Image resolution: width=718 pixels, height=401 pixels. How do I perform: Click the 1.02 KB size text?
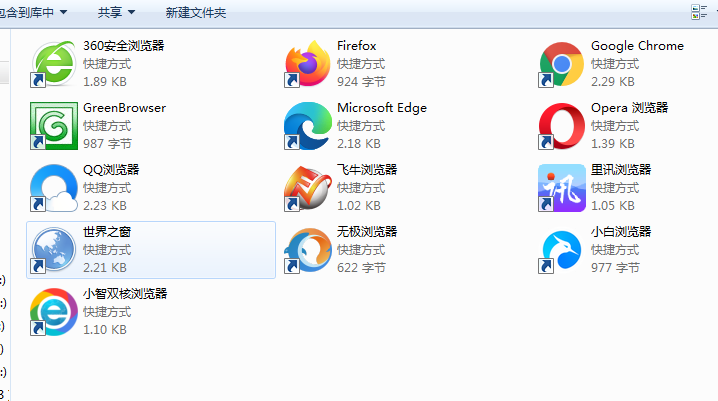(359, 206)
